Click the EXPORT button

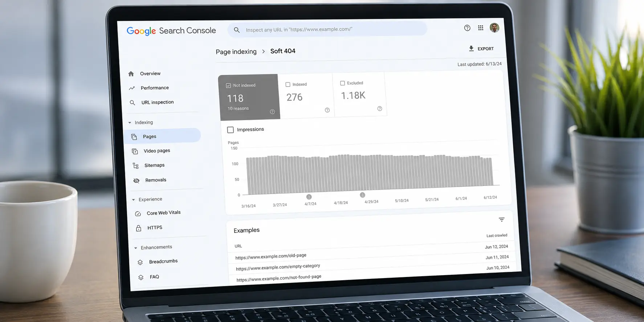tap(481, 49)
